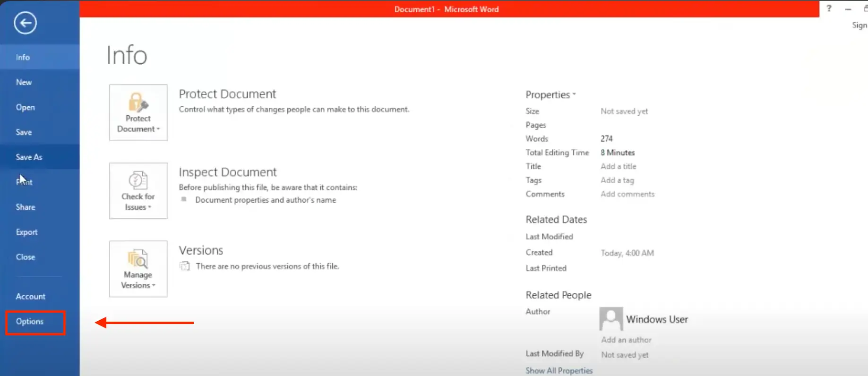Click the Total Editing Time label

coord(557,153)
